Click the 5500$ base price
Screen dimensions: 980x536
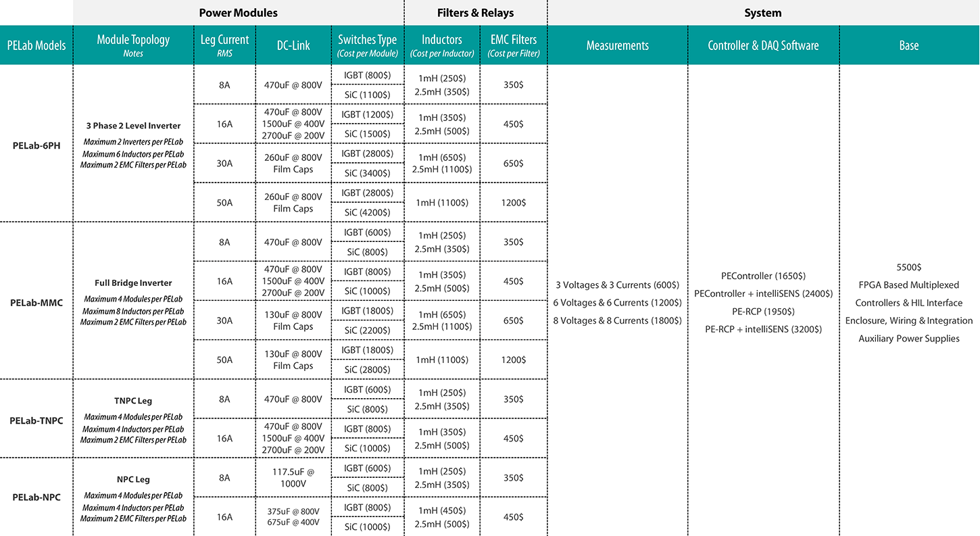[x=909, y=267]
